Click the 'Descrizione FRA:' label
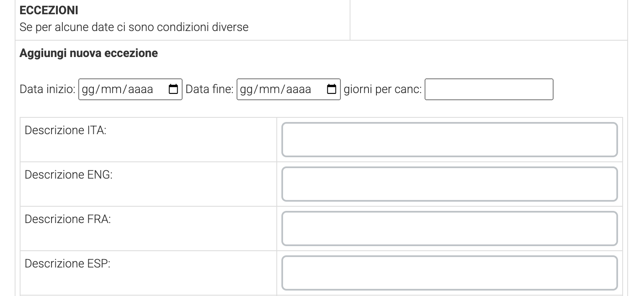This screenshot has width=644, height=296. point(67,219)
